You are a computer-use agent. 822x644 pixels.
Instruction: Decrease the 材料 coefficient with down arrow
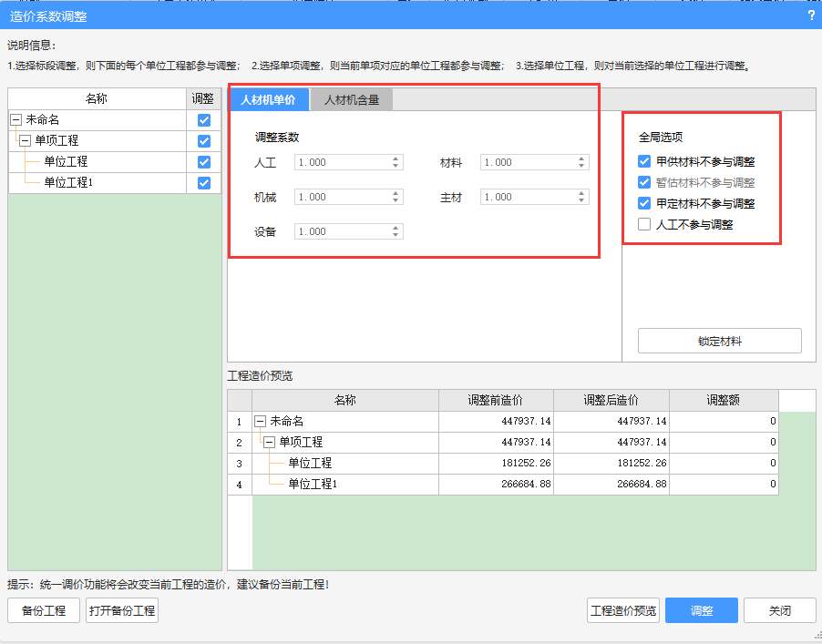click(581, 167)
